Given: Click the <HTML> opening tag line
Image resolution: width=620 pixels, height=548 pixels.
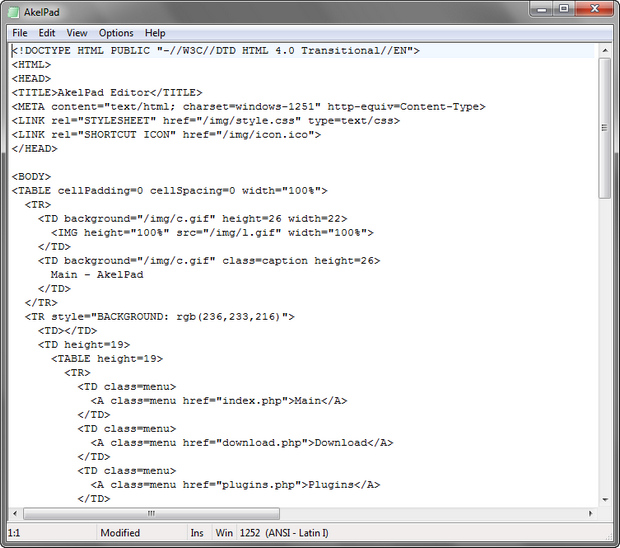Looking at the screenshot, I should point(31,65).
